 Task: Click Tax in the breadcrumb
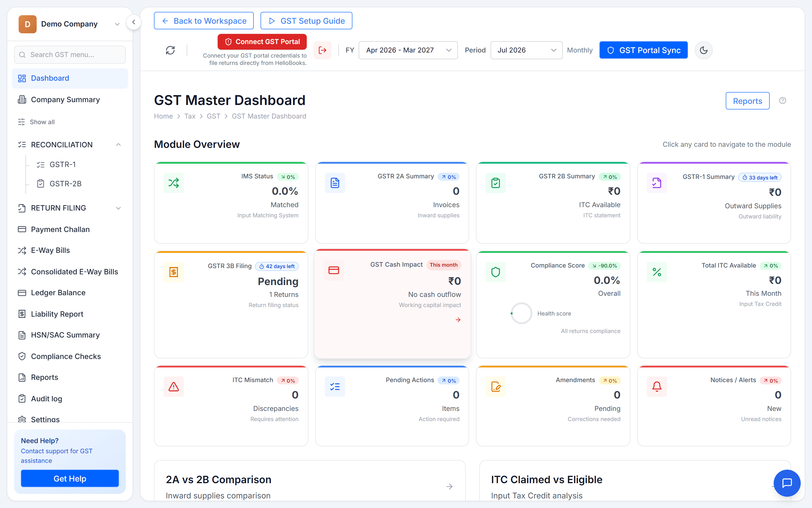189,116
